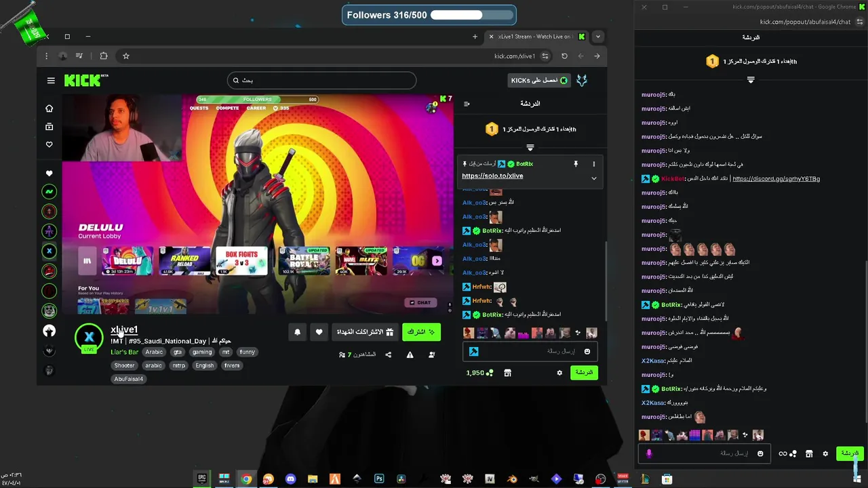Open emoji picker in popout chat input
Viewport: 868px width, 488px height.
(760, 453)
